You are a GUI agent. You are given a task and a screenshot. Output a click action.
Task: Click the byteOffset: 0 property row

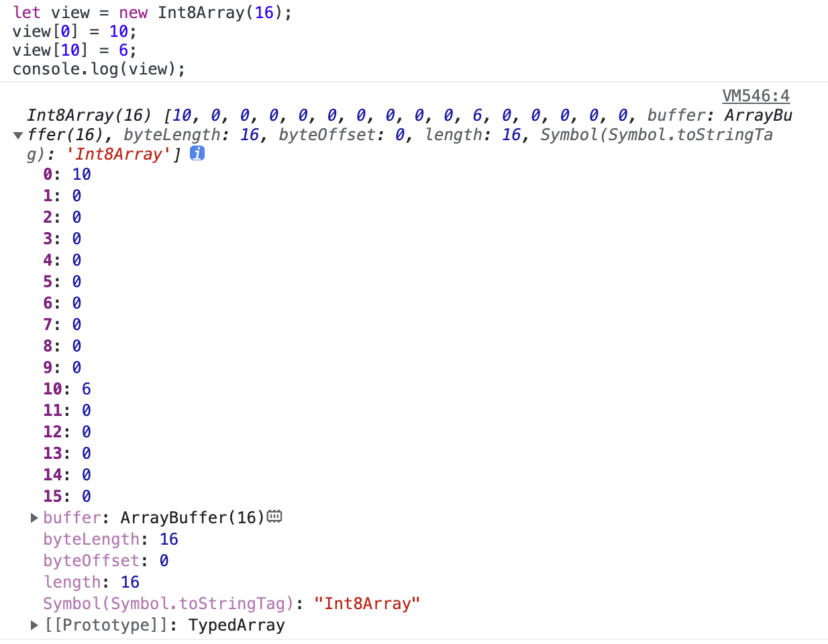[106, 561]
